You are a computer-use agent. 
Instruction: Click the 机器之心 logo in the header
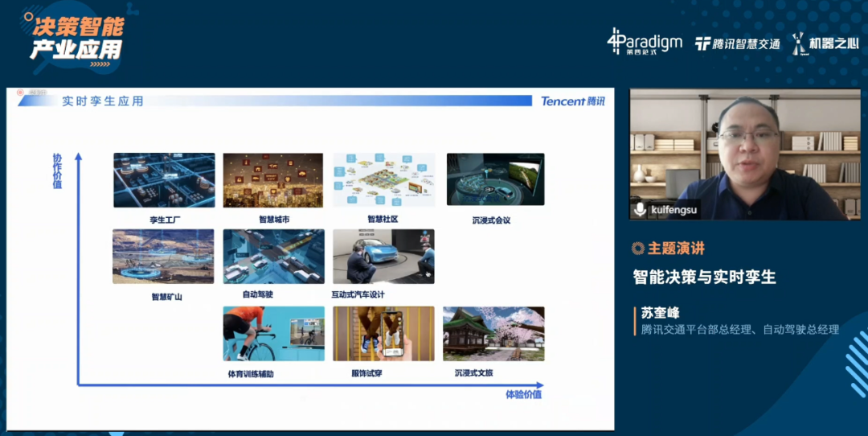point(825,43)
